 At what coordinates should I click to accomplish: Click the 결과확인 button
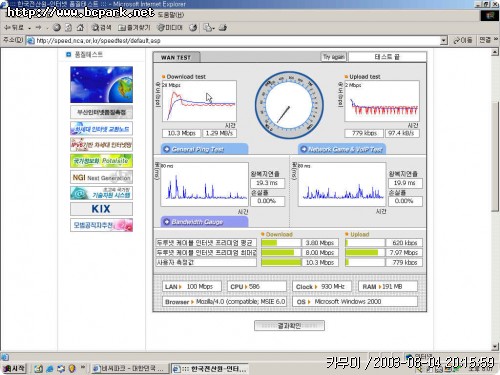point(289,326)
